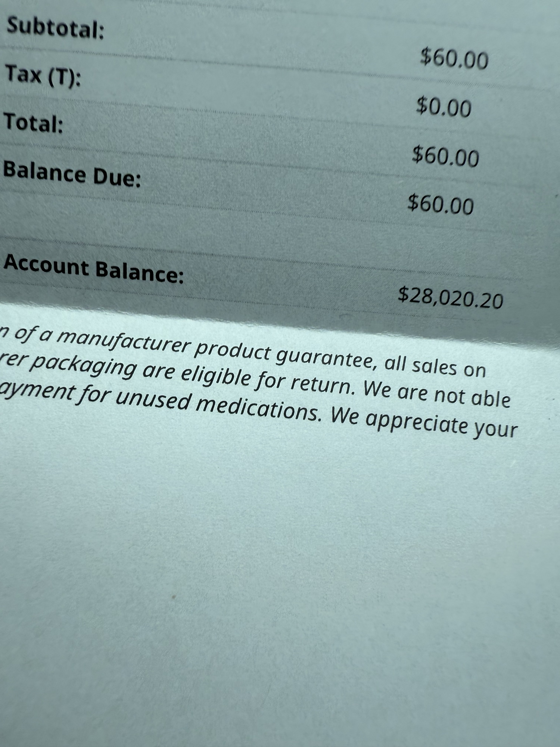The image size is (560, 747).
Task: Select the $28,020.20 account balance amount
Action: [451, 298]
